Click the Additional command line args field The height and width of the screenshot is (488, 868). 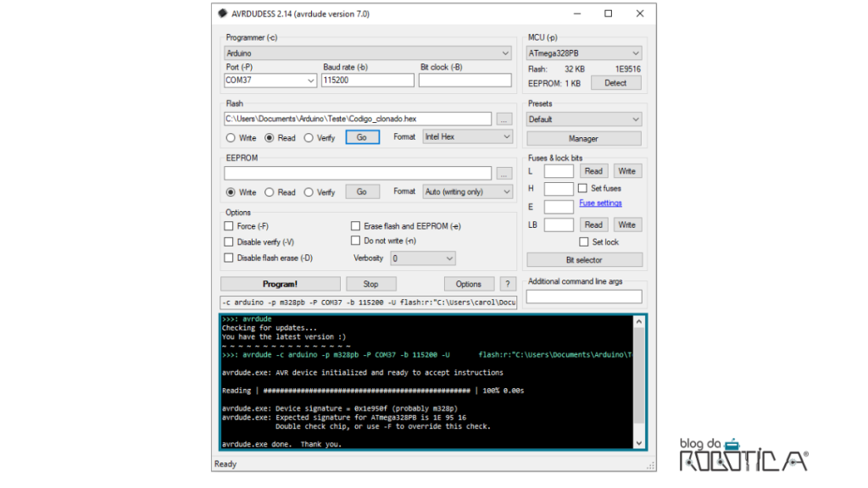click(x=584, y=297)
